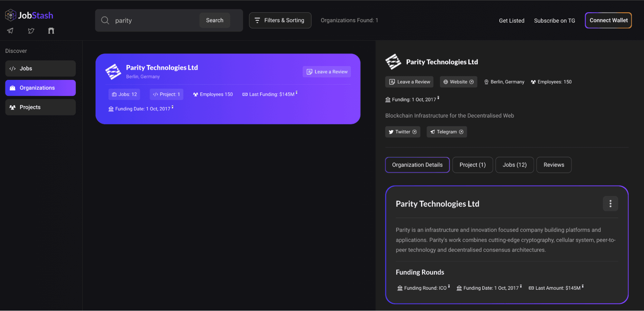Click the Parity logo in the details panel
The image size is (644, 311).
[393, 62]
